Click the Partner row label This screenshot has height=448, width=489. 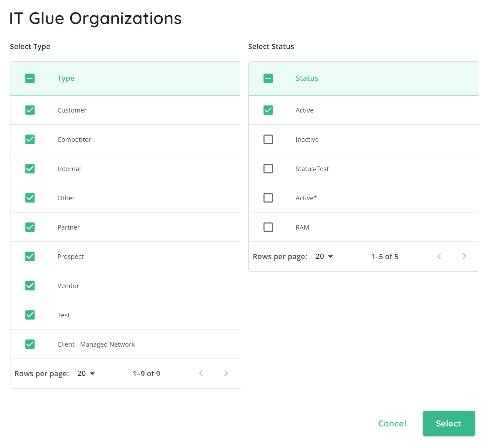69,227
